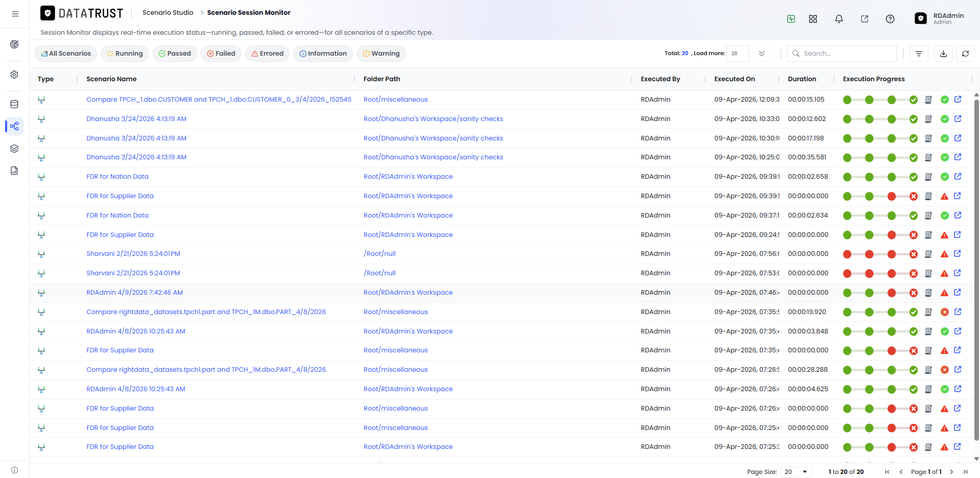
Task: Open the Scenario Studio sidebar icon
Action: (x=14, y=126)
